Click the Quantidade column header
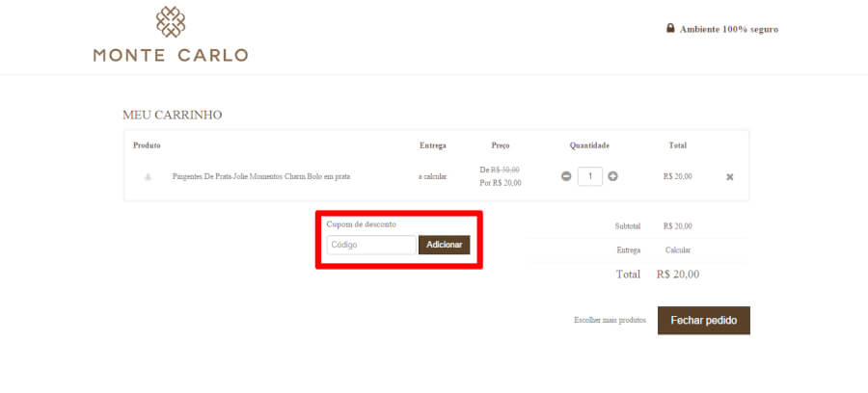 pyautogui.click(x=589, y=145)
